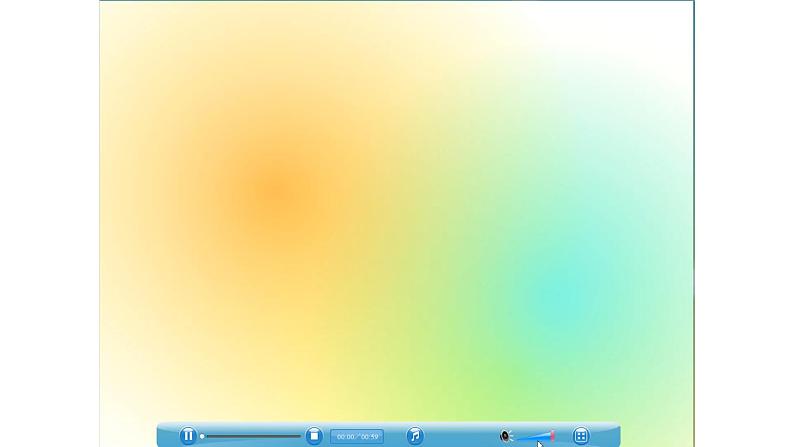Click the seek bar position handle
The width and height of the screenshot is (794, 447).
tap(202, 436)
